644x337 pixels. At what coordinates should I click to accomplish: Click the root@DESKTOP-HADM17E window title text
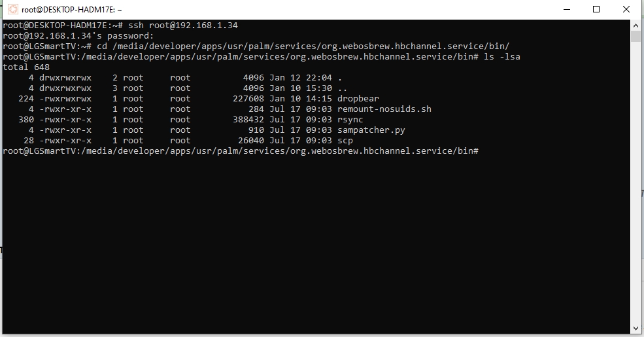(x=72, y=10)
